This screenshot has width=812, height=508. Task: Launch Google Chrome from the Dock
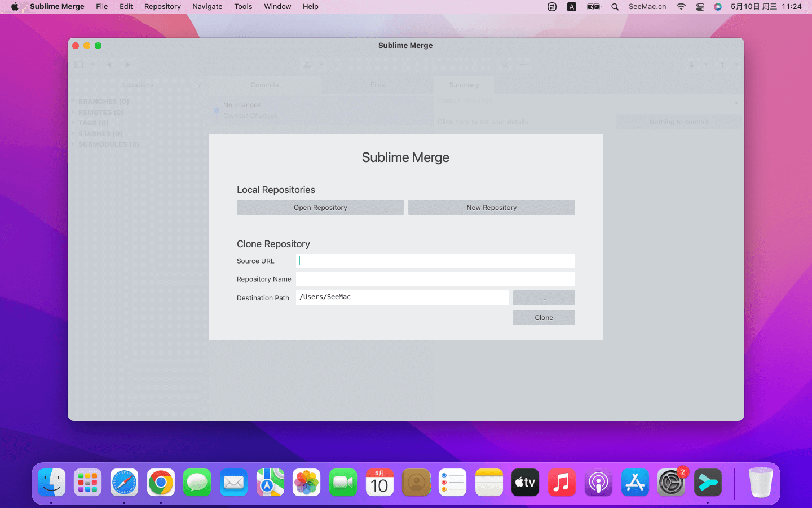point(161,483)
